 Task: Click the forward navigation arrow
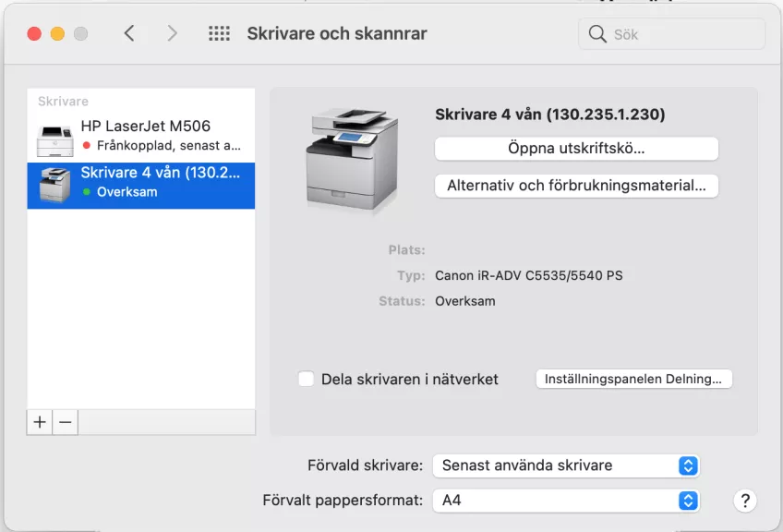(172, 34)
